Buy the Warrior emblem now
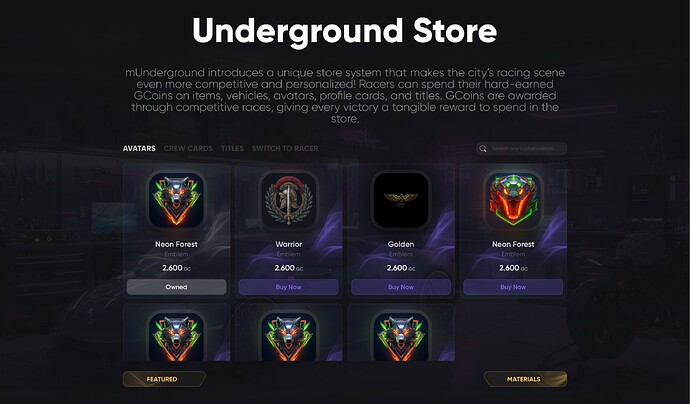 [x=289, y=287]
